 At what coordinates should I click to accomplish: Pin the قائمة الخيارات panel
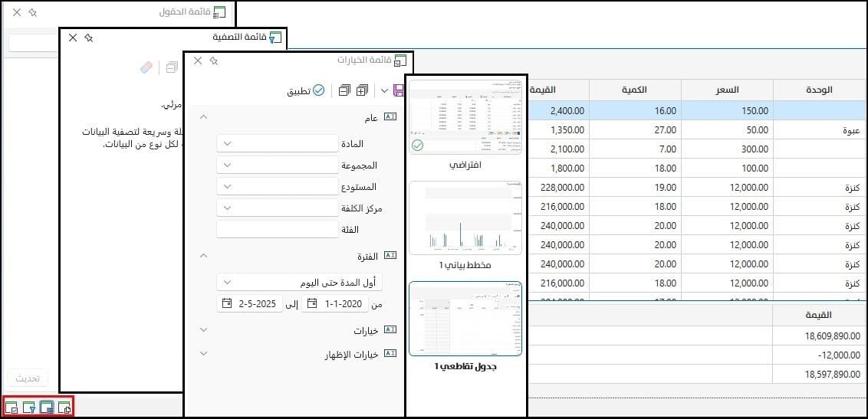(214, 61)
